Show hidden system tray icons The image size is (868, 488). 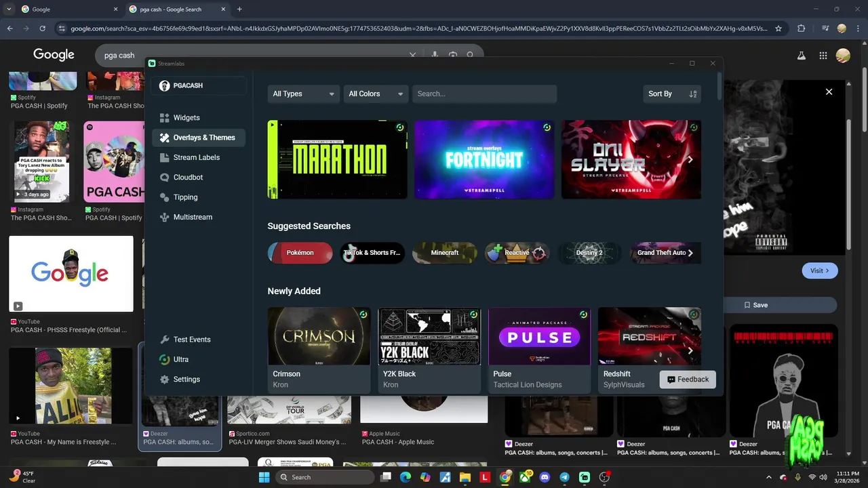(x=768, y=477)
